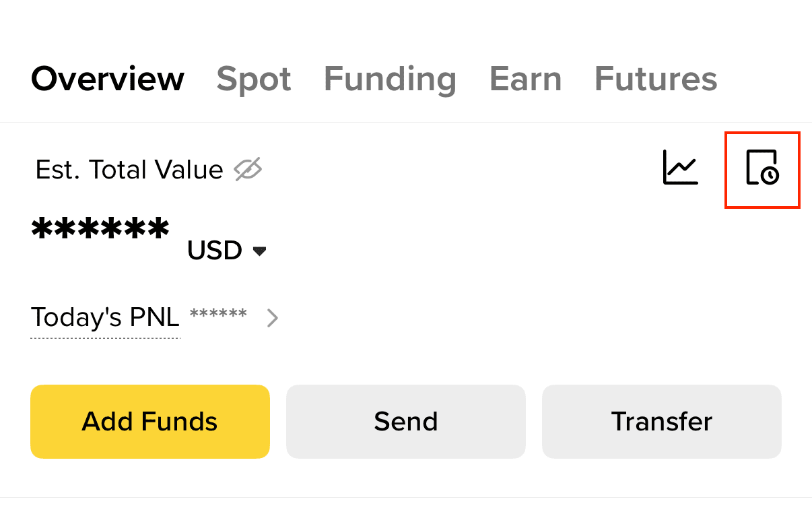Click the Send button
This screenshot has width=812, height=516.
pyautogui.click(x=406, y=422)
